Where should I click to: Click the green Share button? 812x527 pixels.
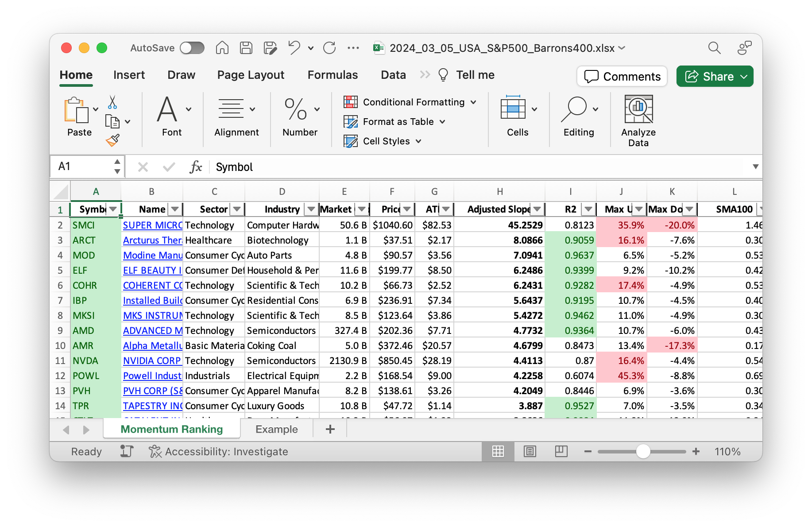pyautogui.click(x=714, y=77)
